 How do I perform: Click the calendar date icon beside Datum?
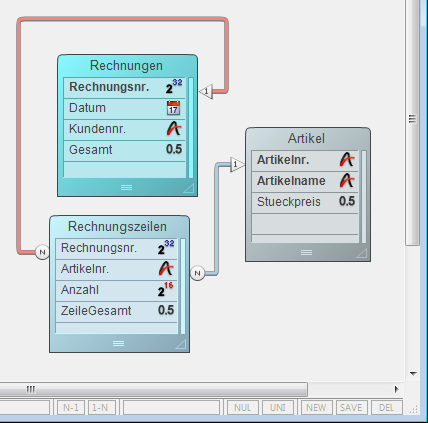coord(173,108)
